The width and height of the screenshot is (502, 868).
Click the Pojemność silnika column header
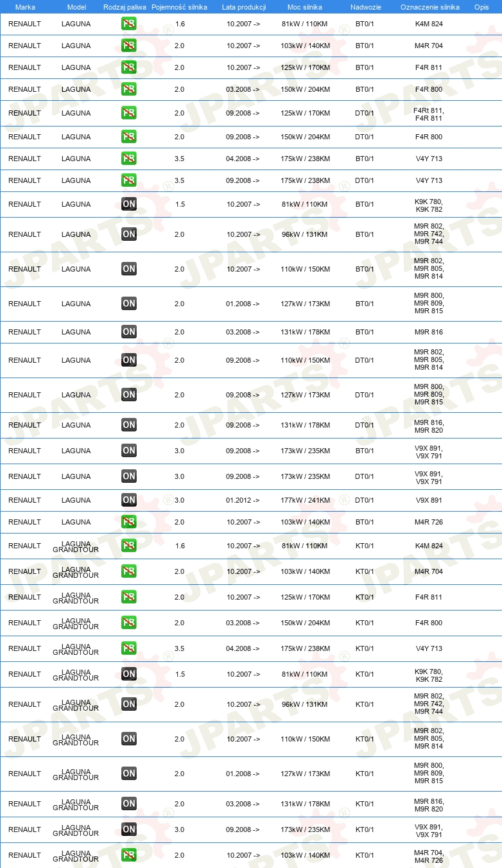click(x=179, y=6)
